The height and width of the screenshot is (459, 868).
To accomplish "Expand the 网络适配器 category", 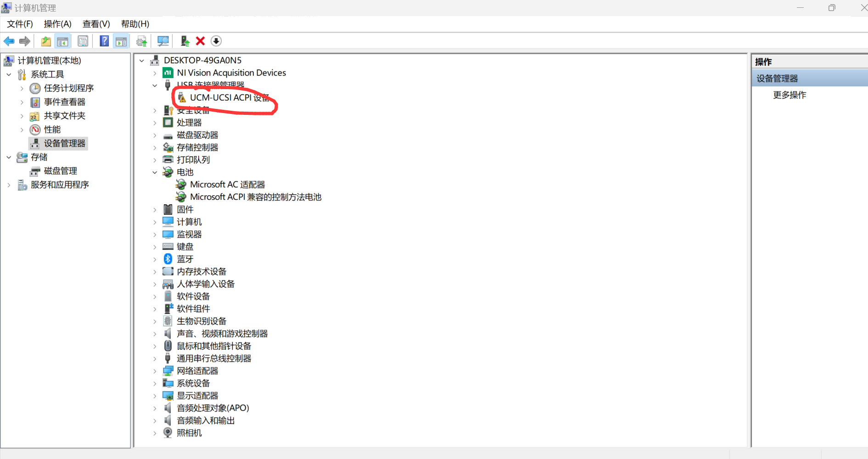I will 155,371.
